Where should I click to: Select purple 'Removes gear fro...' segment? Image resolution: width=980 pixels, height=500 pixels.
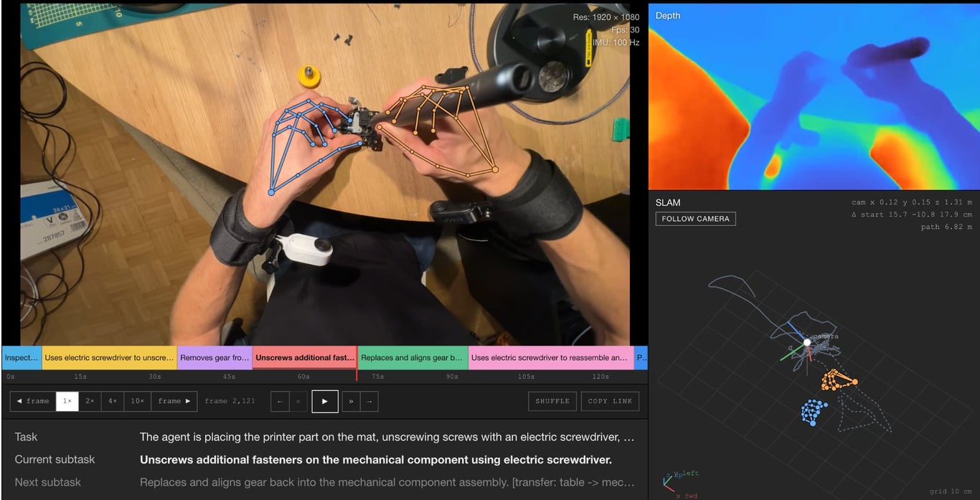click(x=215, y=357)
